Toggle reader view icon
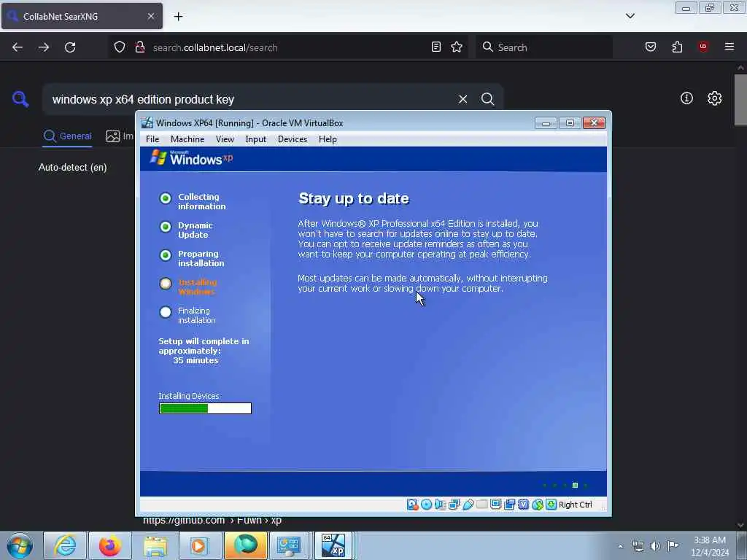 tap(436, 47)
